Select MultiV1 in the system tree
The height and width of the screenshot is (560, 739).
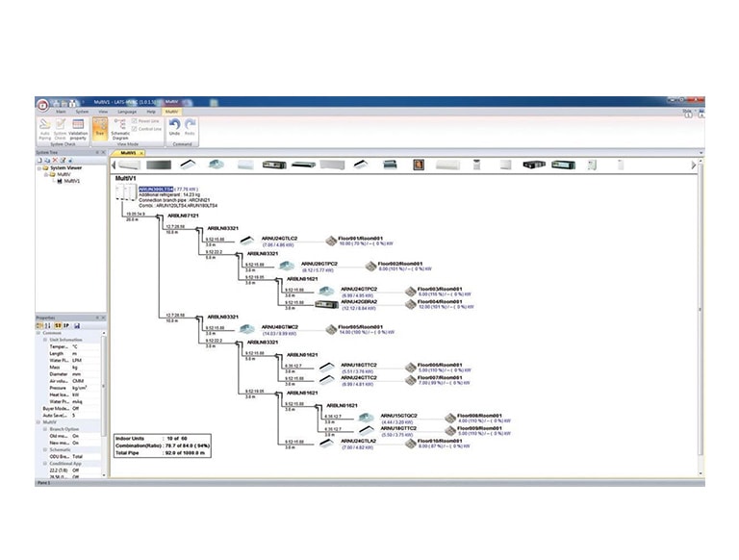click(x=71, y=181)
